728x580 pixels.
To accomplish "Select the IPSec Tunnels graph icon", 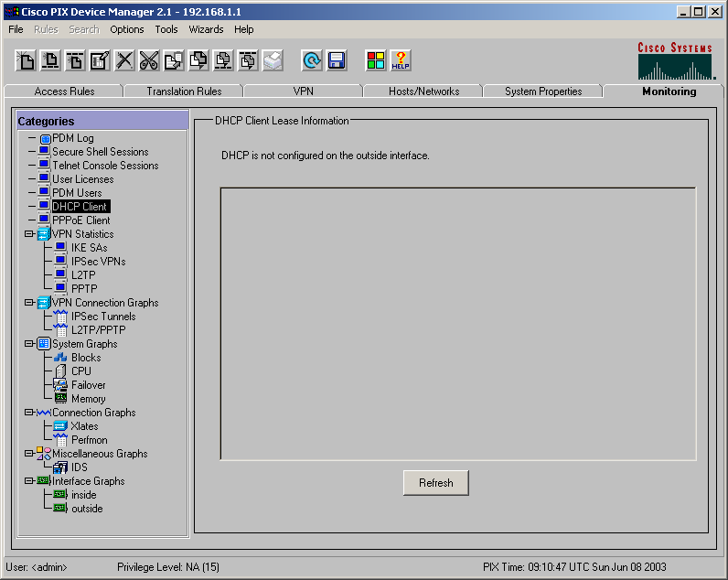I will pos(60,317).
